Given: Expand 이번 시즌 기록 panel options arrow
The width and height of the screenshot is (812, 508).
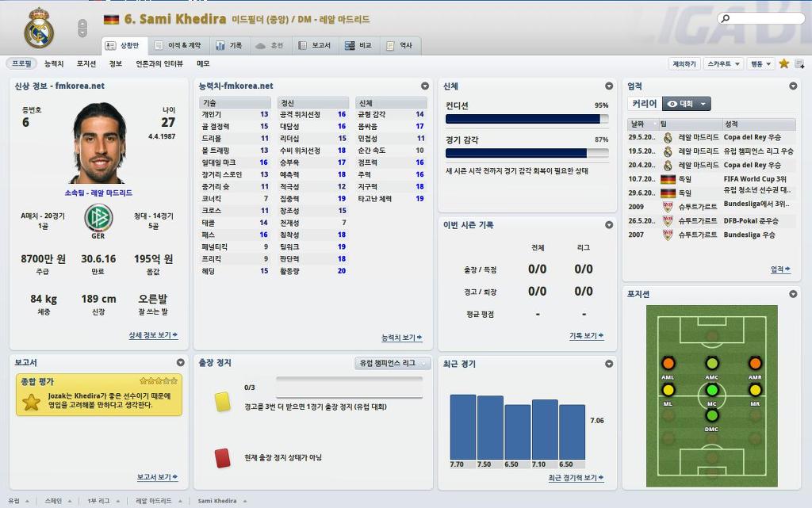Looking at the screenshot, I should [609, 224].
